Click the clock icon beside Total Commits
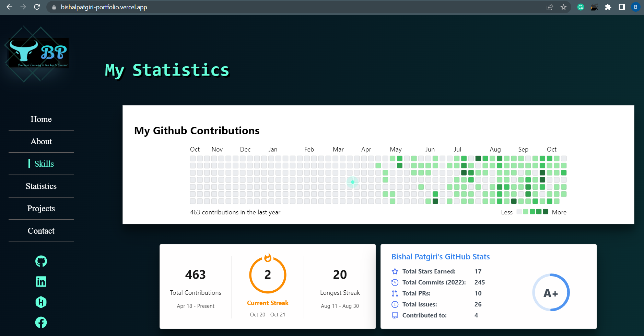The height and width of the screenshot is (336, 644). [x=395, y=282]
